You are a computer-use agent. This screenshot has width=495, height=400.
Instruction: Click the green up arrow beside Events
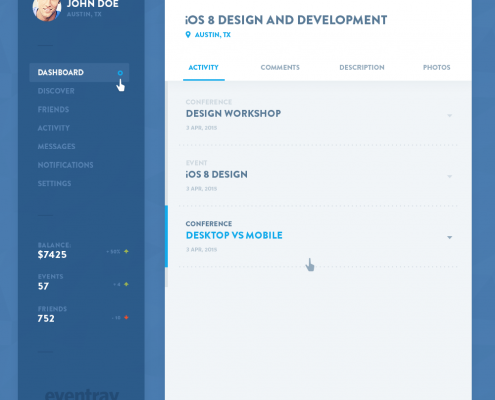pyautogui.click(x=126, y=284)
